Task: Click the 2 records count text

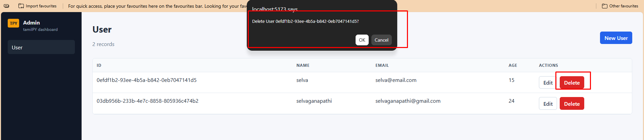Action: click(x=103, y=44)
